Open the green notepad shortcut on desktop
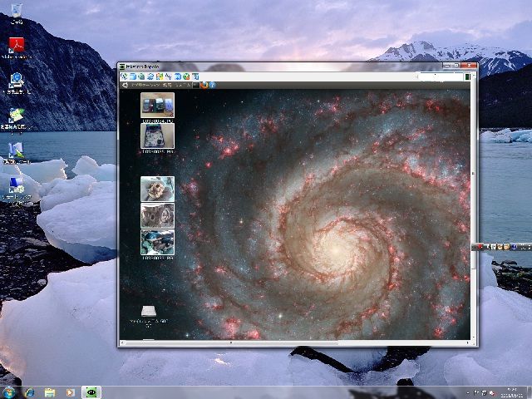The width and height of the screenshot is (532, 399). click(17, 116)
